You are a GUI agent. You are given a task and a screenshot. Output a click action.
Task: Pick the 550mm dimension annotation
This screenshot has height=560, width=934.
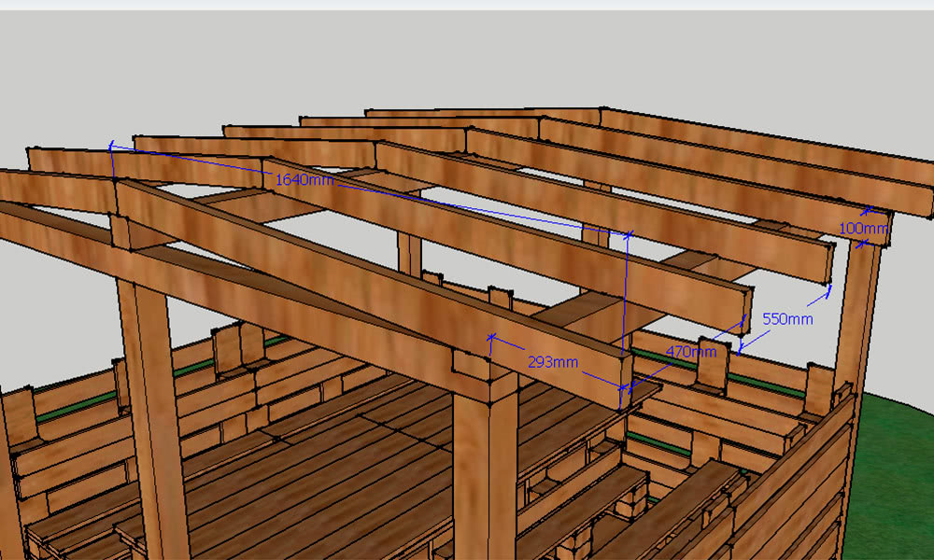pyautogui.click(x=787, y=319)
